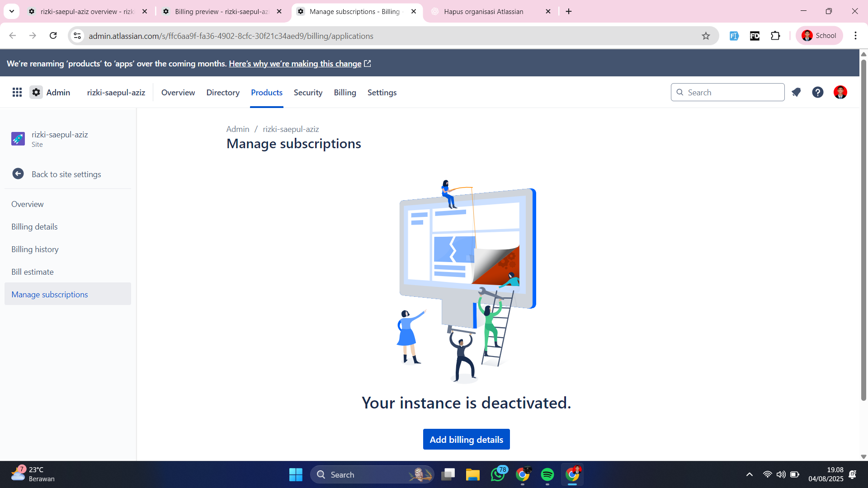Viewport: 868px width, 488px height.
Task: Open the volume control in system tray
Action: [x=781, y=474]
